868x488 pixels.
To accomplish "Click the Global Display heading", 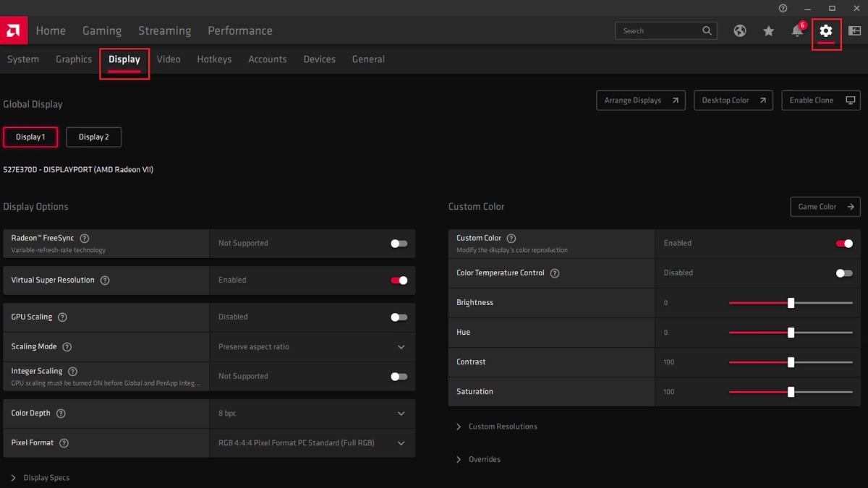I will tap(33, 104).
